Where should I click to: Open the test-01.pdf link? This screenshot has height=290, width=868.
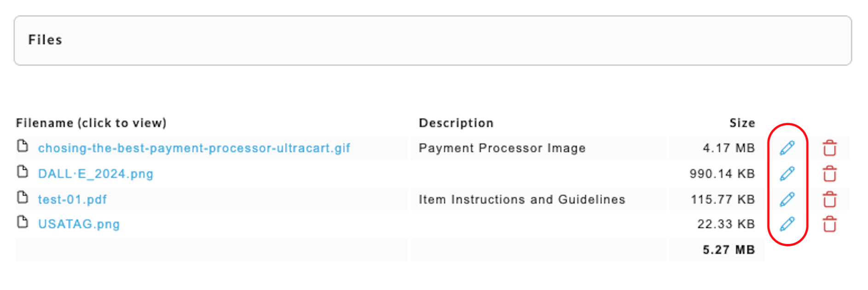pos(72,200)
